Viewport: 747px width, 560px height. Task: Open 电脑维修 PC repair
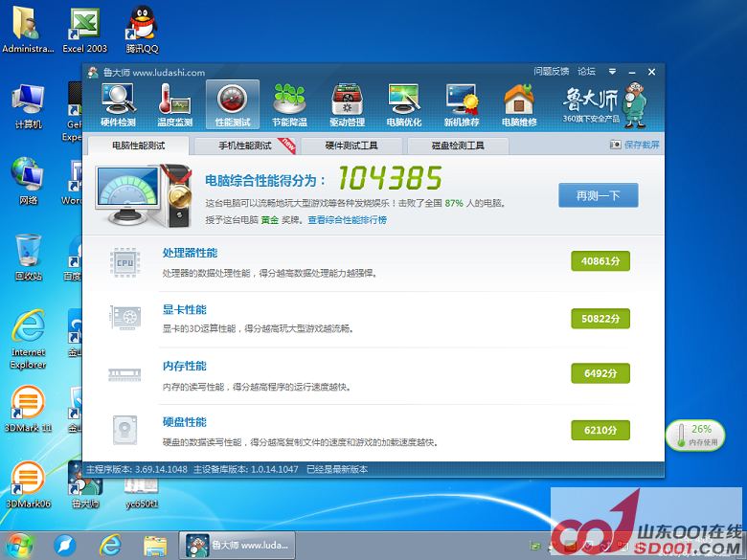pos(519,104)
